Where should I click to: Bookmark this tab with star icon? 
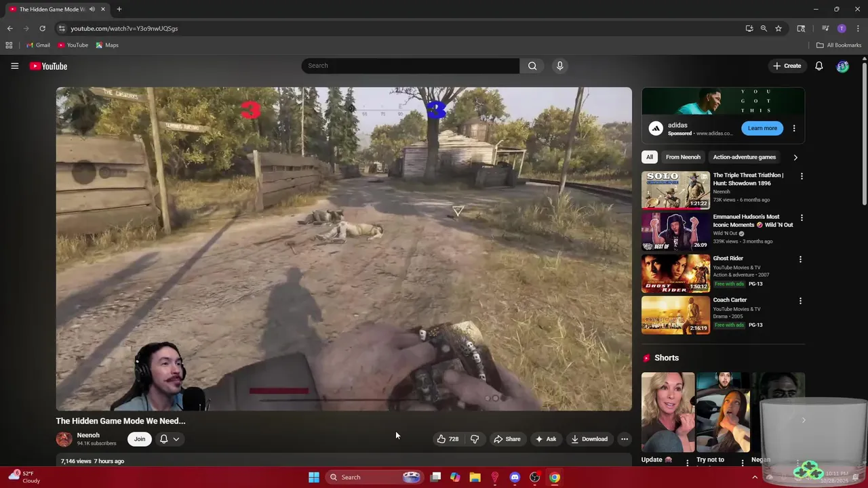coord(778,28)
